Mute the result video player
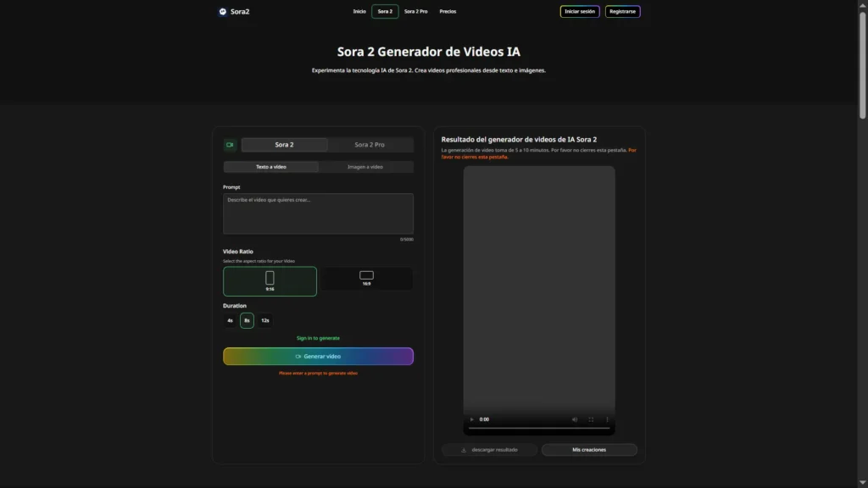The image size is (868, 488). [575, 419]
